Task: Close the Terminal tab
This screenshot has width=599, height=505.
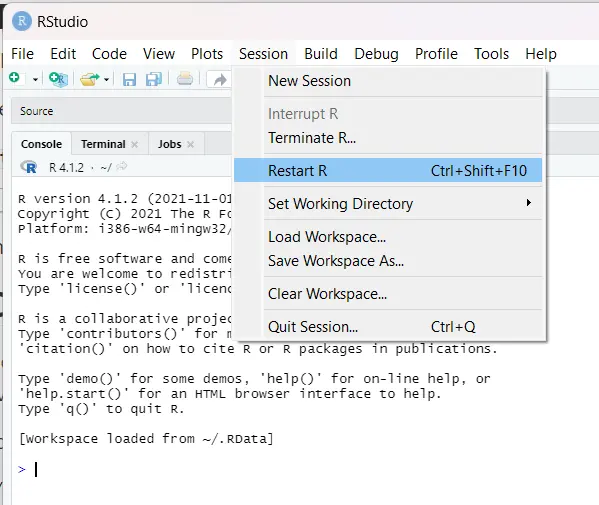Action: point(134,144)
